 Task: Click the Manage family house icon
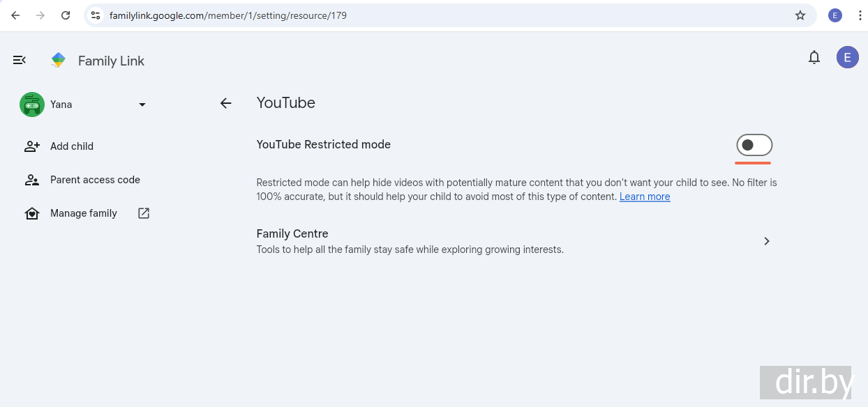coord(32,213)
